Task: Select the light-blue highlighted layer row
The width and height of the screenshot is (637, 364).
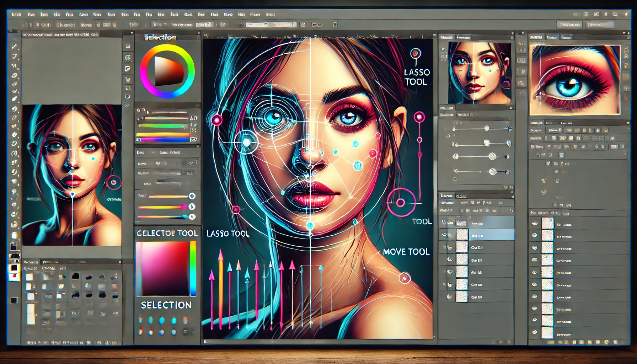Action: 476,235
